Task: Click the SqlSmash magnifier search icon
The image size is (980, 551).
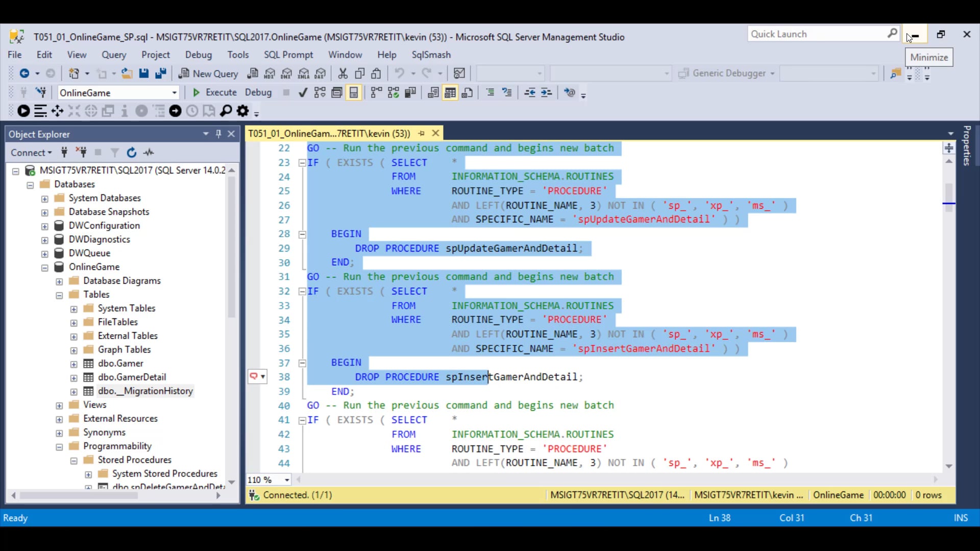Action: (x=226, y=111)
